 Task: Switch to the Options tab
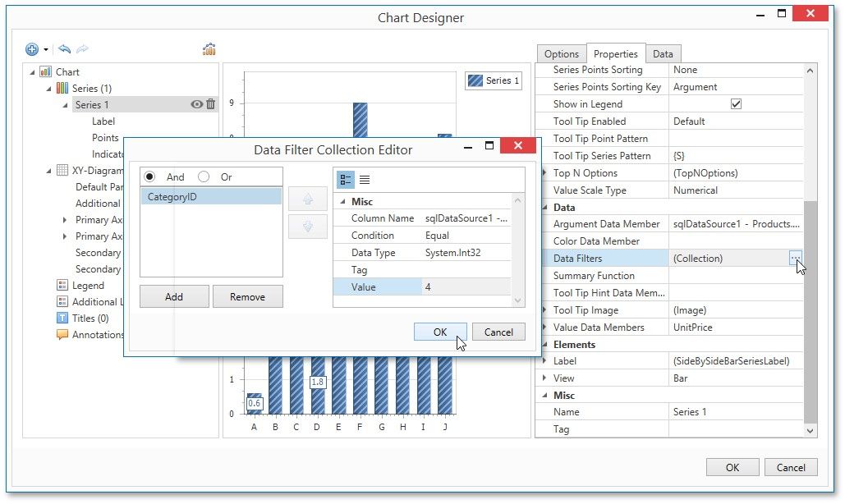[x=562, y=54]
